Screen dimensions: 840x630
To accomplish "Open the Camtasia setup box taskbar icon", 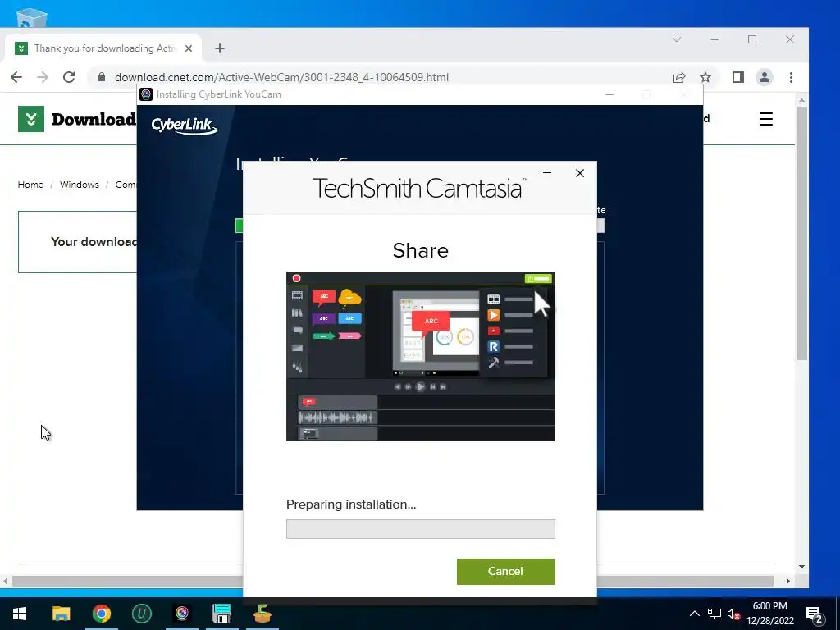I will point(262,614).
